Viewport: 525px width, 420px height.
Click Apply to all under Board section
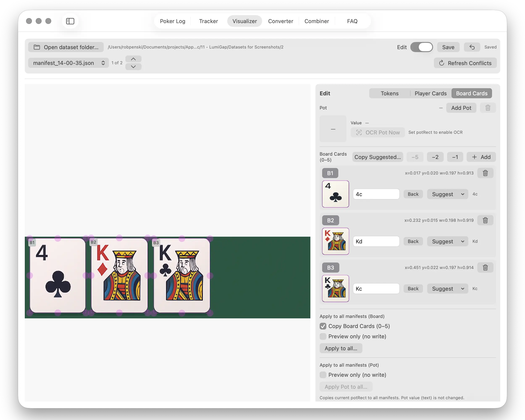341,348
